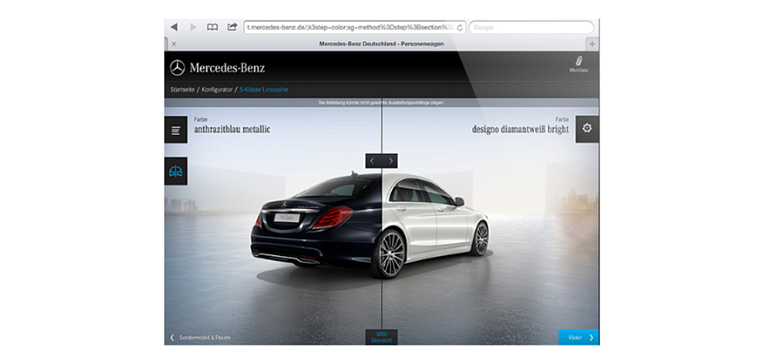Go to next step Räder
The height and width of the screenshot is (364, 764).
(x=578, y=337)
